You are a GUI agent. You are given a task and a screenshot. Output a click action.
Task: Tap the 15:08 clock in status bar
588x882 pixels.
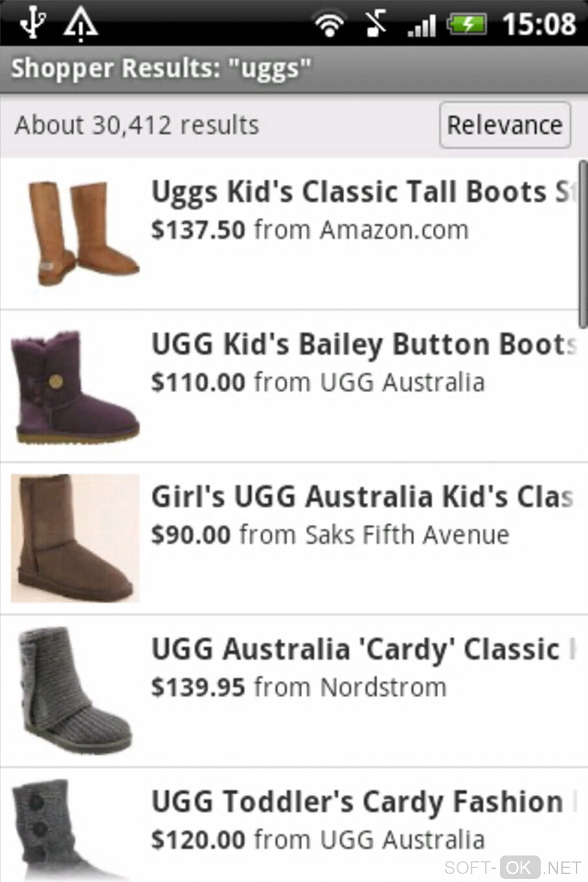[538, 24]
